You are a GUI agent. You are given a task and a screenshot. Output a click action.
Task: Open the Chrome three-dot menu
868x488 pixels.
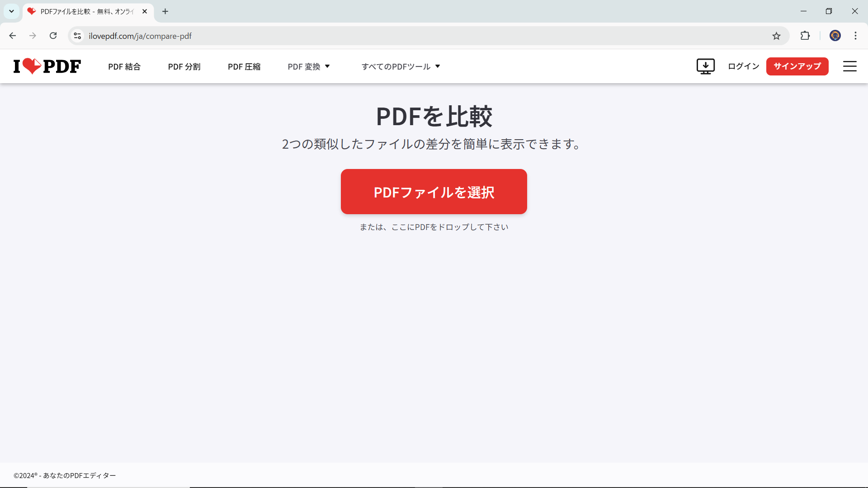pos(855,36)
